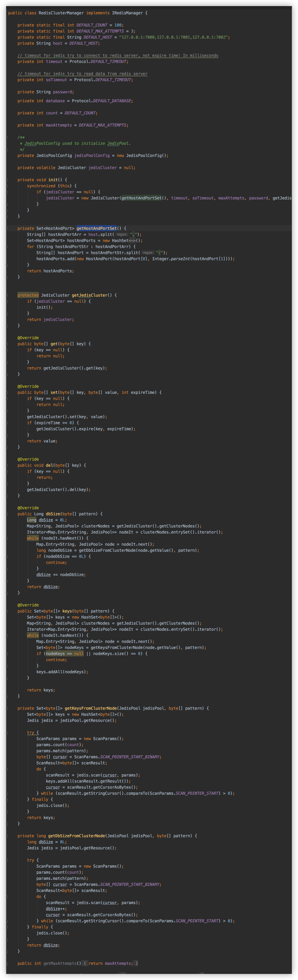The image size is (298, 980).
Task: Click the set method name in its declaration
Action: (x=54, y=393)
